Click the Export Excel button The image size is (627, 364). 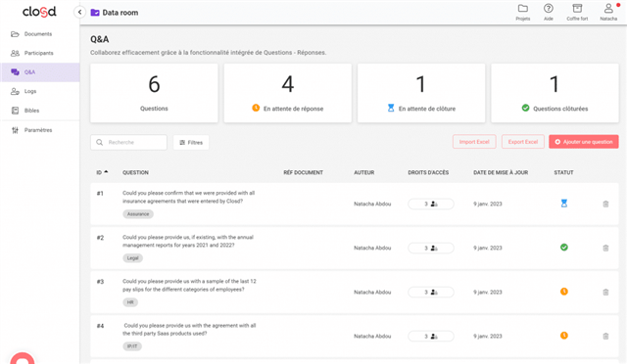522,142
